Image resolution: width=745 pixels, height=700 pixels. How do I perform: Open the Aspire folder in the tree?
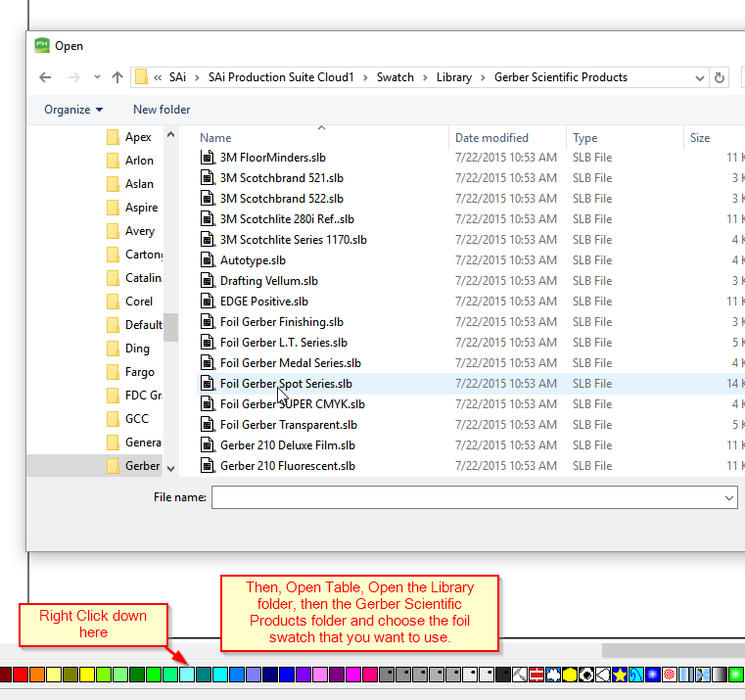[x=142, y=208]
